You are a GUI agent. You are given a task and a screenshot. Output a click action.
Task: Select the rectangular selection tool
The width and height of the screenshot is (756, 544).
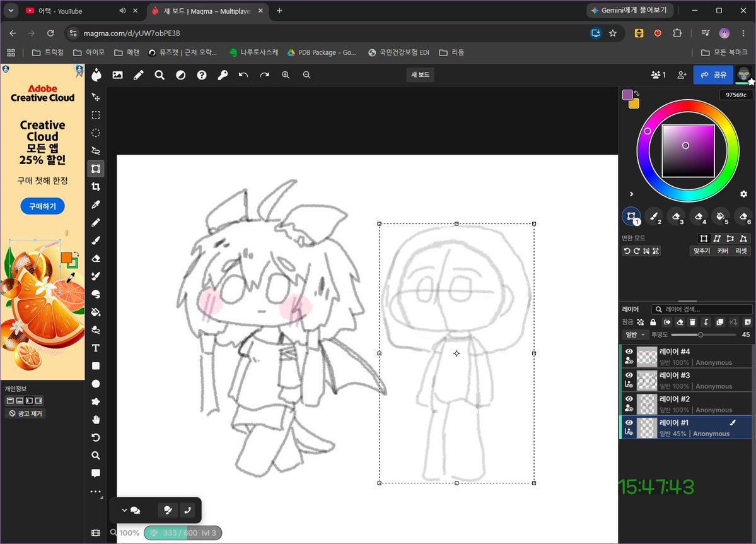[96, 115]
